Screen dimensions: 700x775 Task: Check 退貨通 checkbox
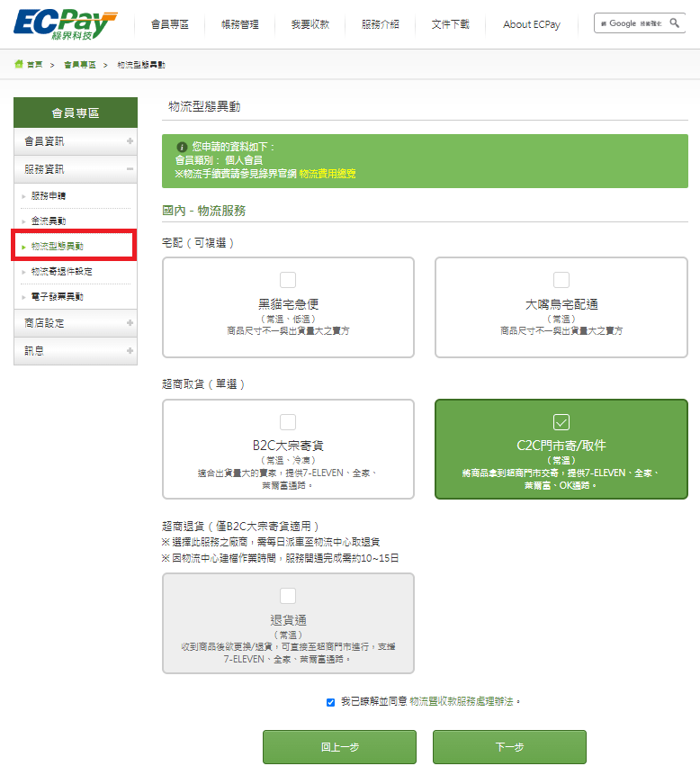coord(288,596)
